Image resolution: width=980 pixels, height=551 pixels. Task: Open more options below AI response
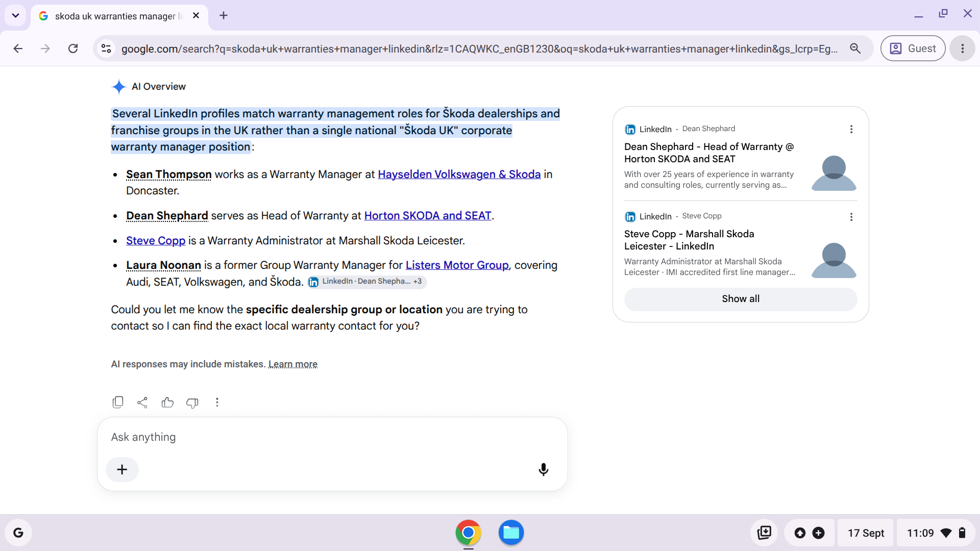[x=217, y=403]
